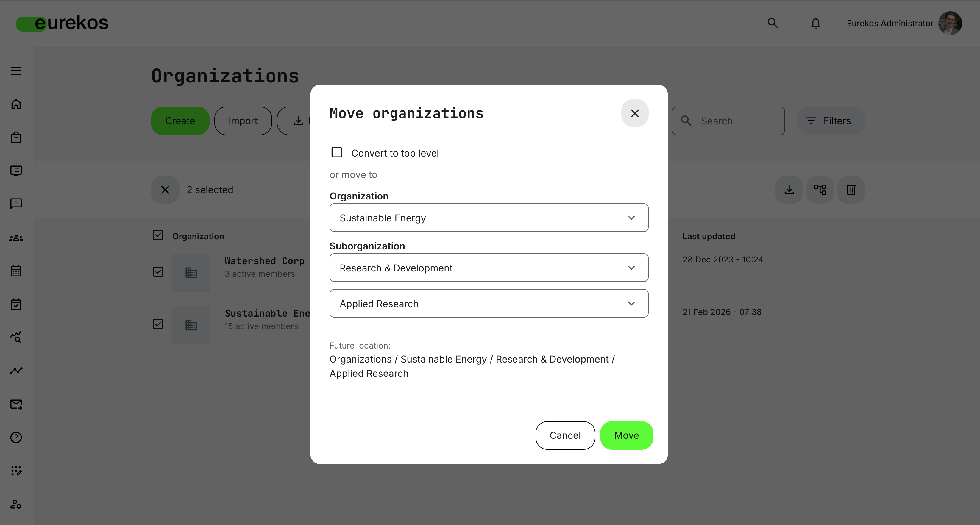Uncheck the Watershed Corp row checkbox

158,272
